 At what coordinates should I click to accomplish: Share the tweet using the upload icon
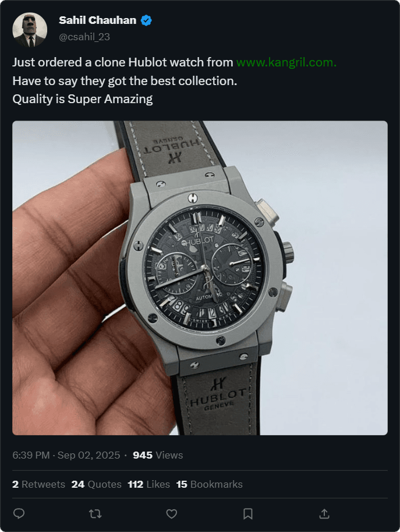324,513
